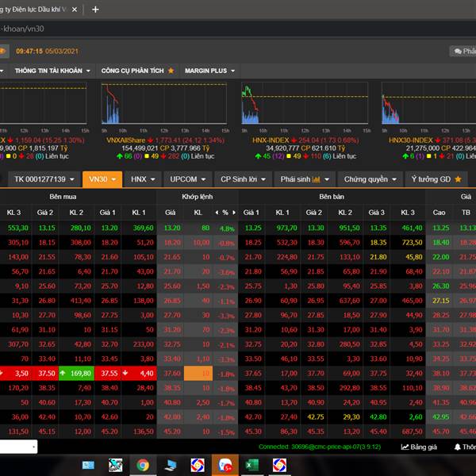Open the Ý tưởng GD tab
The image size is (476, 476).
(x=436, y=179)
